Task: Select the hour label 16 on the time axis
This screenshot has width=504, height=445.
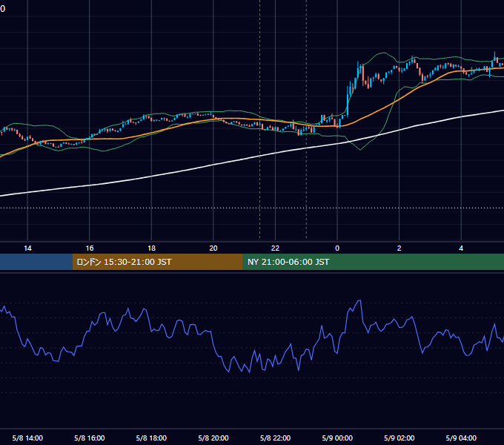Action: (90, 248)
